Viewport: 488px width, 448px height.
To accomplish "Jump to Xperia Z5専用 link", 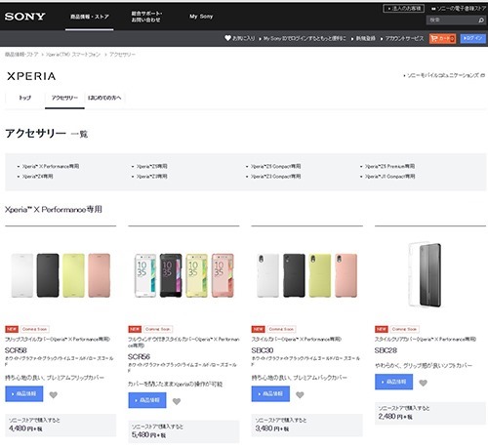I will pos(151,166).
